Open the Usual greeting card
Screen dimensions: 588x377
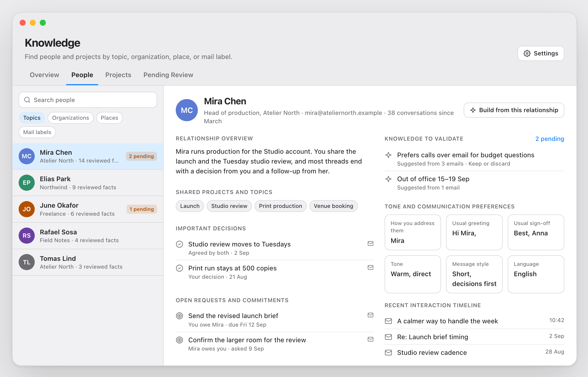coord(474,232)
